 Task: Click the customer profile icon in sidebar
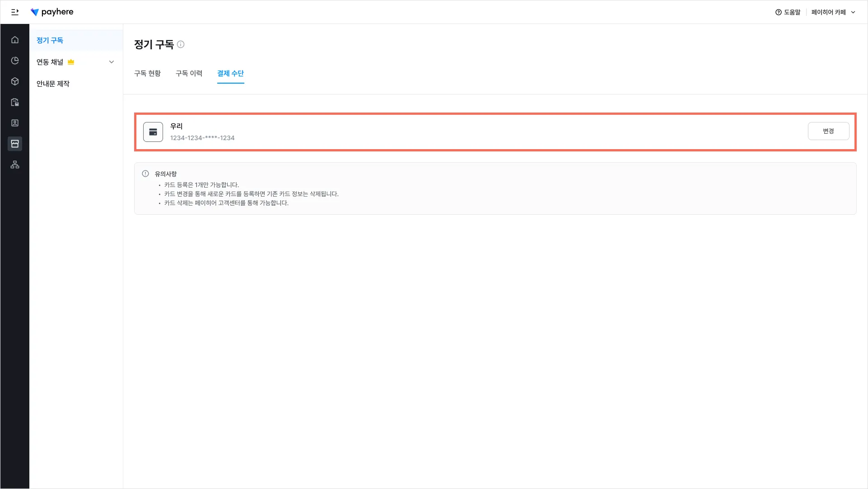tap(15, 123)
